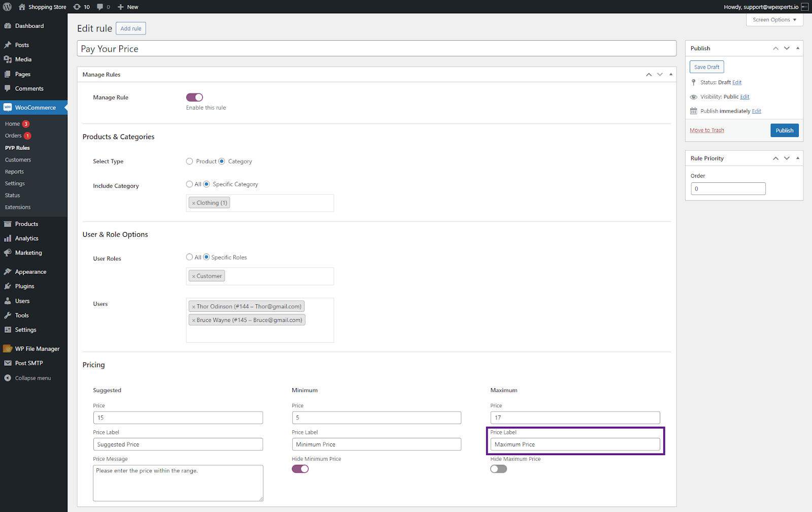Collapse the Publish panel
Screen dimensions: 812x512
coord(798,48)
